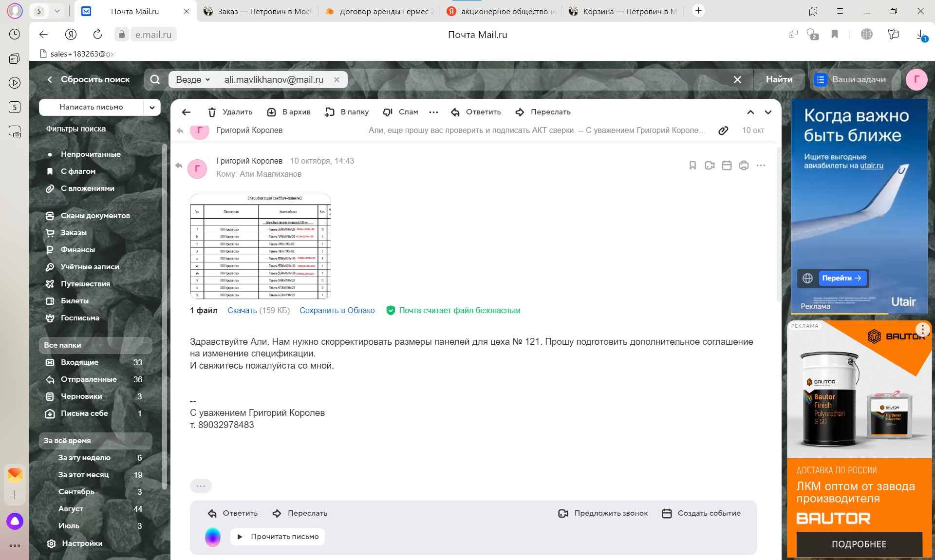Image resolution: width=935 pixels, height=560 pixels.
Task: Click the Yandex home icon in the address bar
Action: [71, 34]
